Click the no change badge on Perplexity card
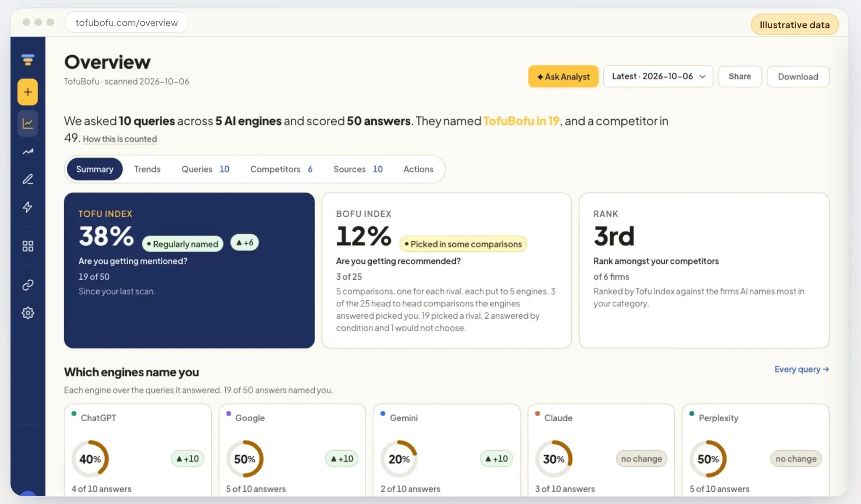 [796, 459]
